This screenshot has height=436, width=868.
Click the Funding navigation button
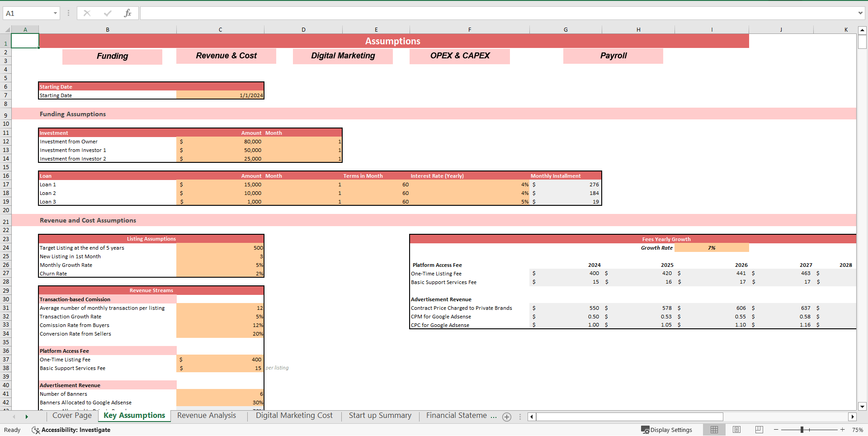[112, 56]
